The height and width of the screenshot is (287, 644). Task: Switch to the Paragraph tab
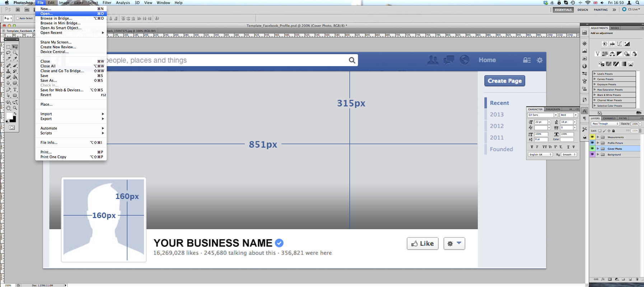(x=553, y=109)
